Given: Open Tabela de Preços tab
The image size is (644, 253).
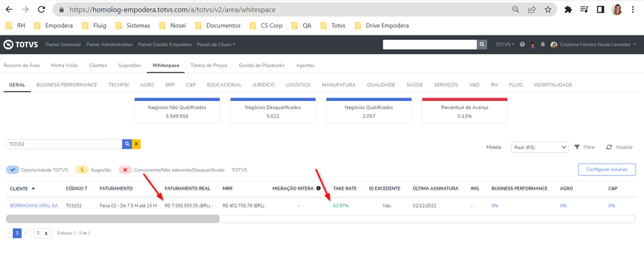Looking at the screenshot, I should pos(209,65).
